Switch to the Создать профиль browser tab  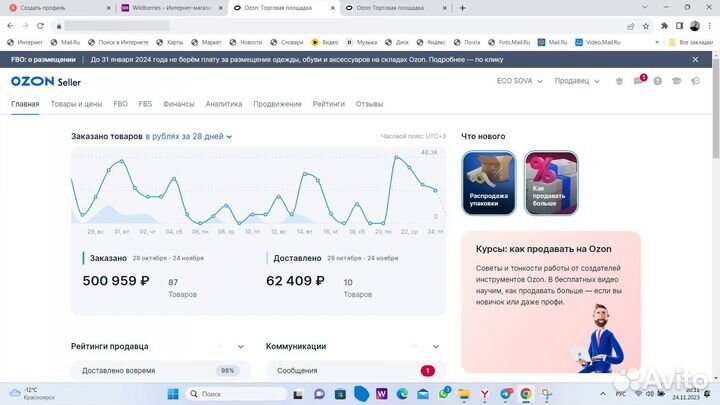tap(59, 8)
